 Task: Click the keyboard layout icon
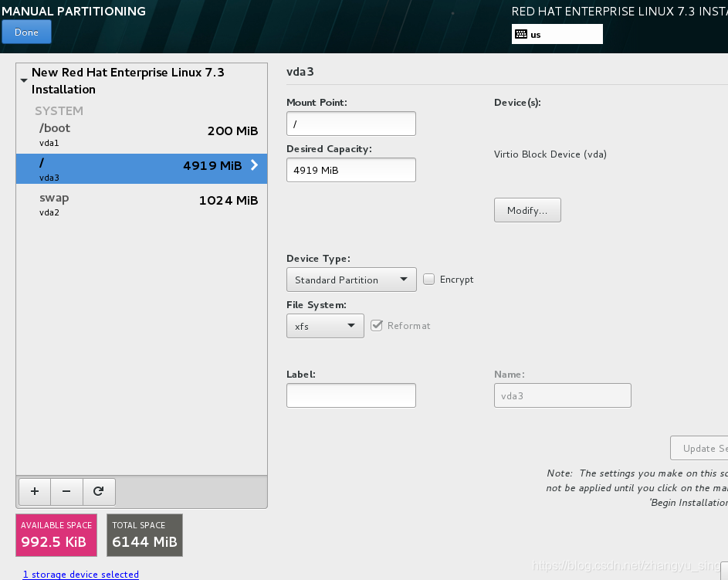521,34
